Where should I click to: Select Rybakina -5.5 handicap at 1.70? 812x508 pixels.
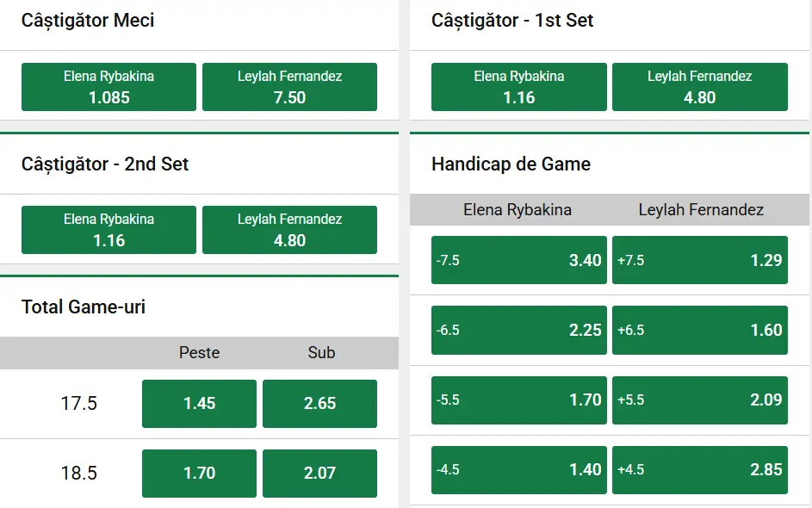[x=518, y=400]
